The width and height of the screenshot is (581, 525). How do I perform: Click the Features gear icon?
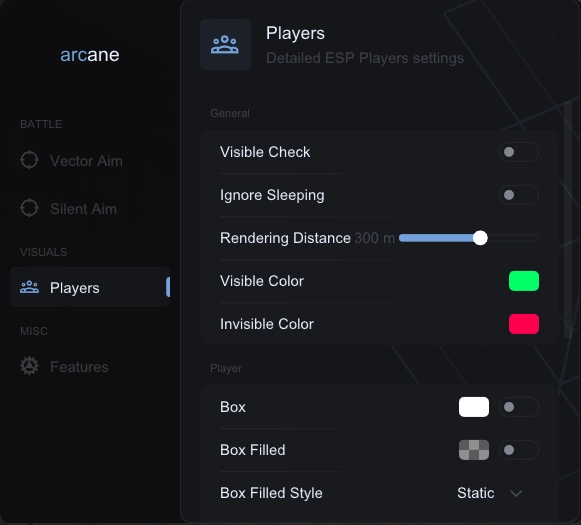(x=29, y=366)
